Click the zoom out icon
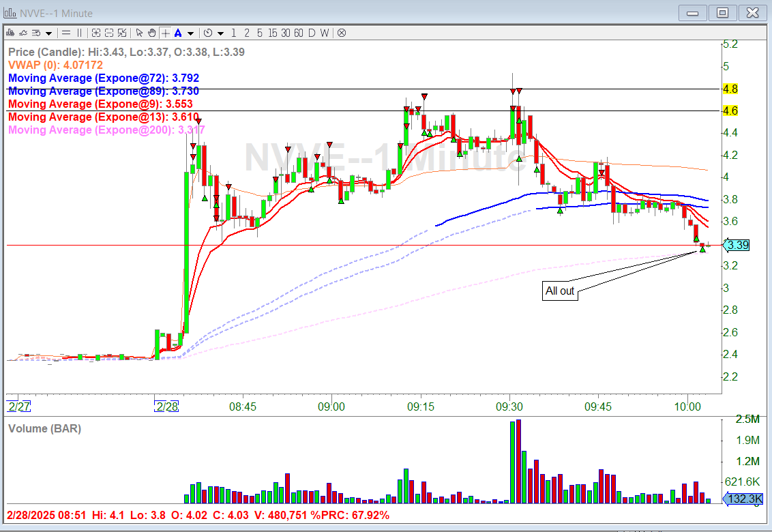The image size is (772, 532). coord(109,33)
